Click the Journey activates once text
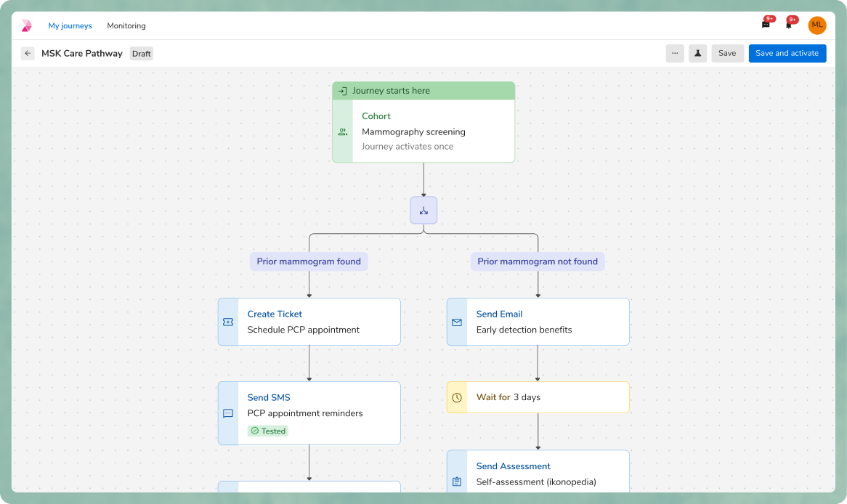 tap(408, 147)
